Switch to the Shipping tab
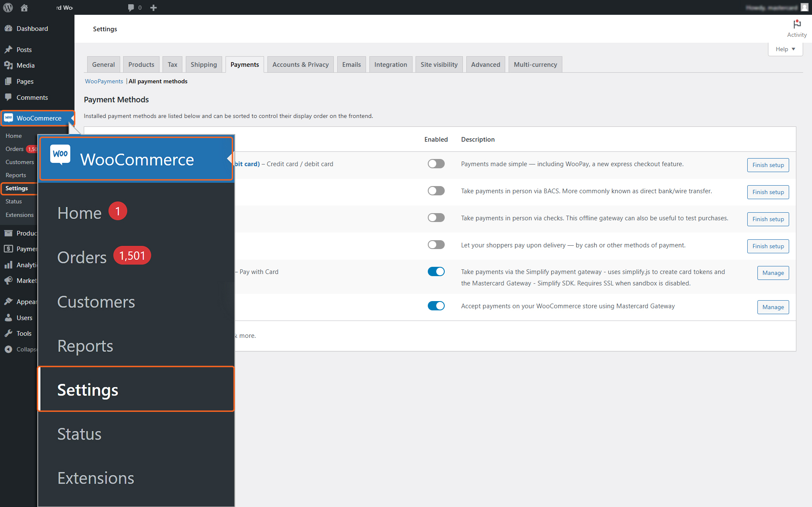This screenshot has height=507, width=812. (204, 64)
